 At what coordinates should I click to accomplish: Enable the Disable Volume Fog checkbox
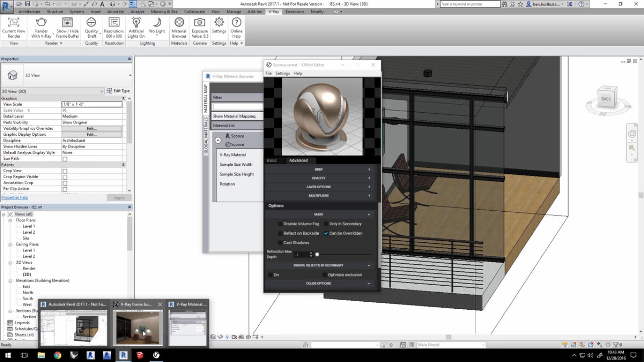point(280,224)
